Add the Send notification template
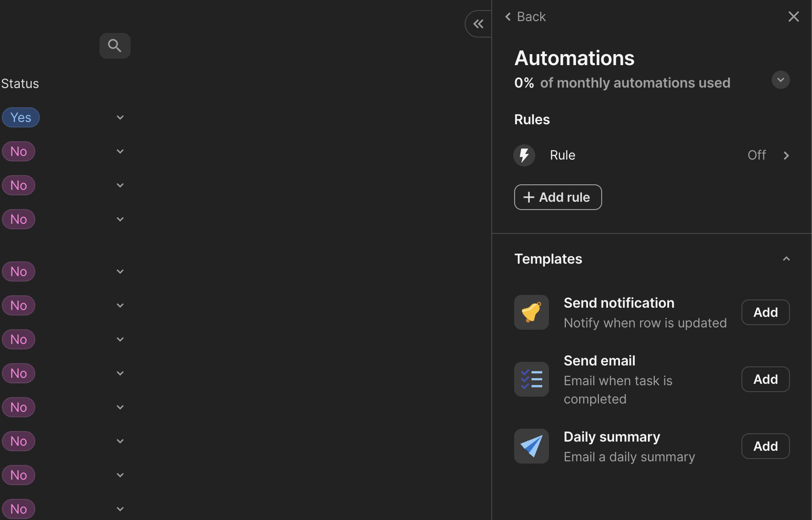The height and width of the screenshot is (520, 812). pyautogui.click(x=765, y=312)
